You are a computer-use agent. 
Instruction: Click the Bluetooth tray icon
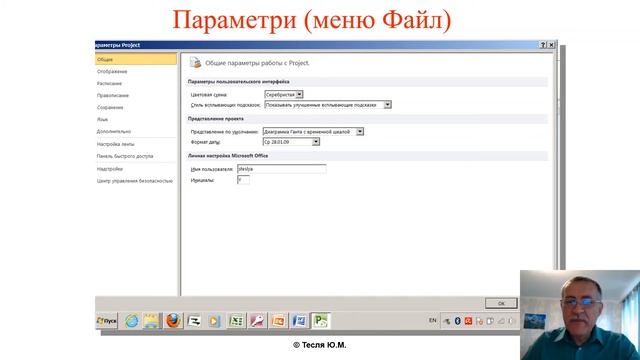click(x=458, y=321)
